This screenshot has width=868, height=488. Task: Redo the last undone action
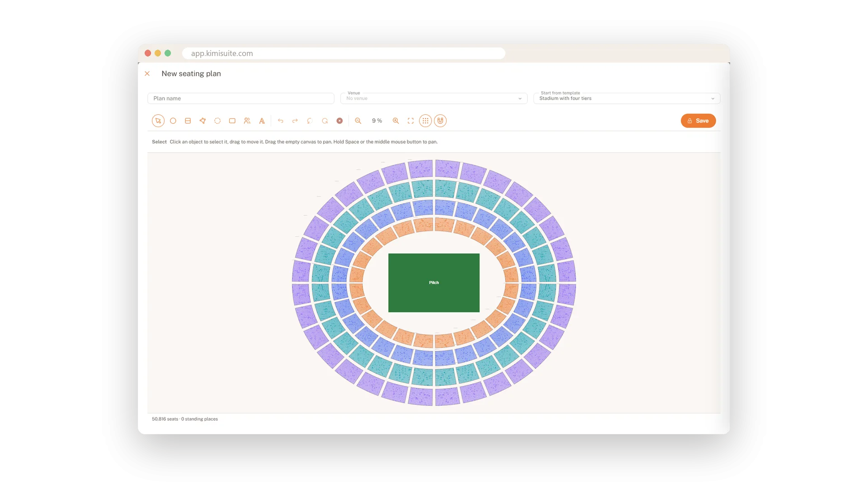pos(295,121)
